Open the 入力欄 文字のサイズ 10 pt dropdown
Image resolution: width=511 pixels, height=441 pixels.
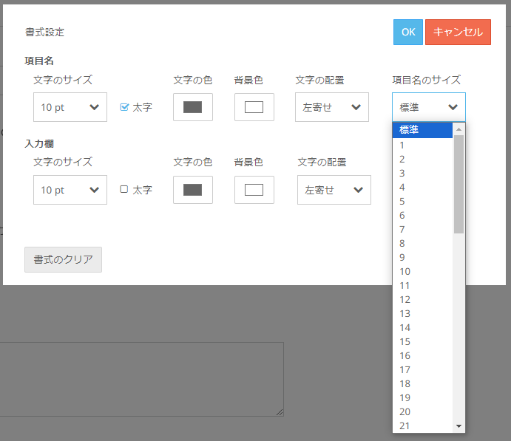pyautogui.click(x=70, y=190)
